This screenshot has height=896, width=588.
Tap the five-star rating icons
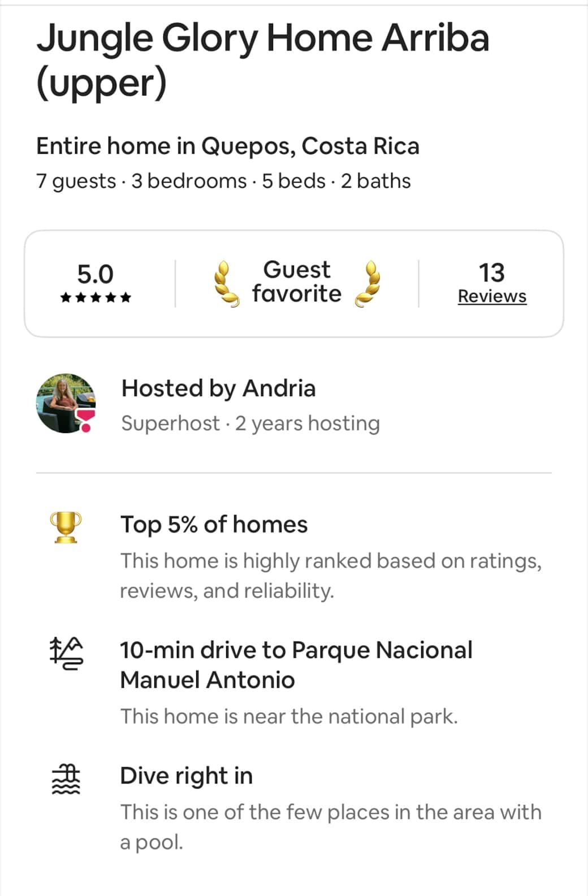[x=96, y=297]
